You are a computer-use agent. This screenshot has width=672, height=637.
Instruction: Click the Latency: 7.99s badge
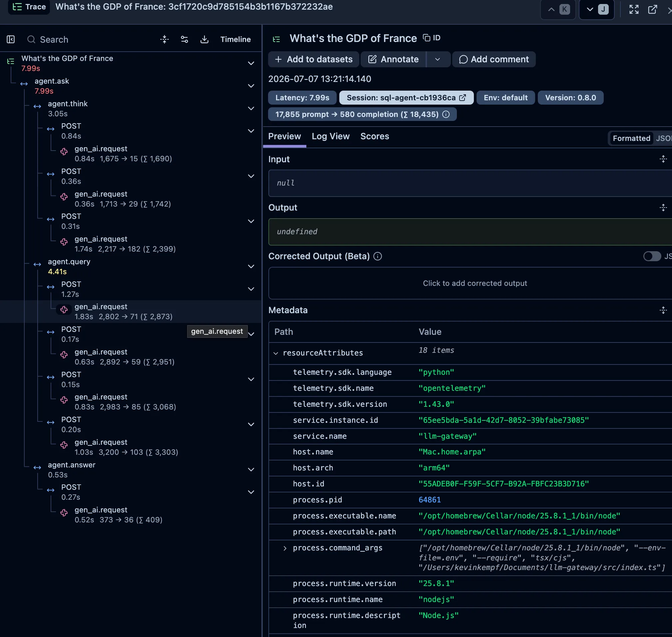(x=302, y=98)
